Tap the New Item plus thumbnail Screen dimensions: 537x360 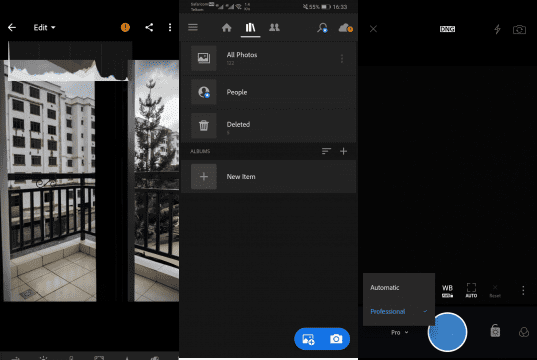[204, 177]
